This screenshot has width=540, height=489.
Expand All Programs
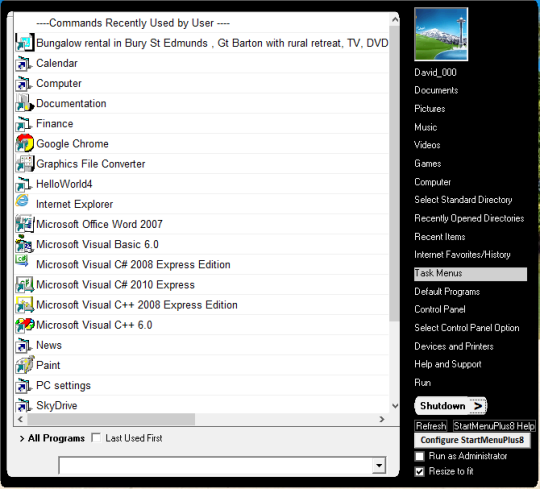click(x=52, y=438)
